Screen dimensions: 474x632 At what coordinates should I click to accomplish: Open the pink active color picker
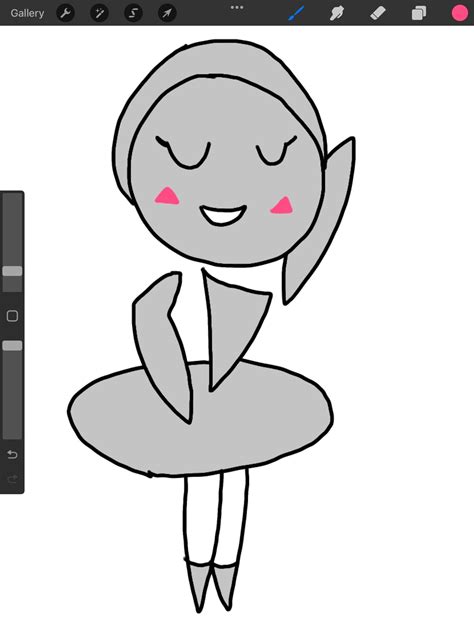pos(459,13)
